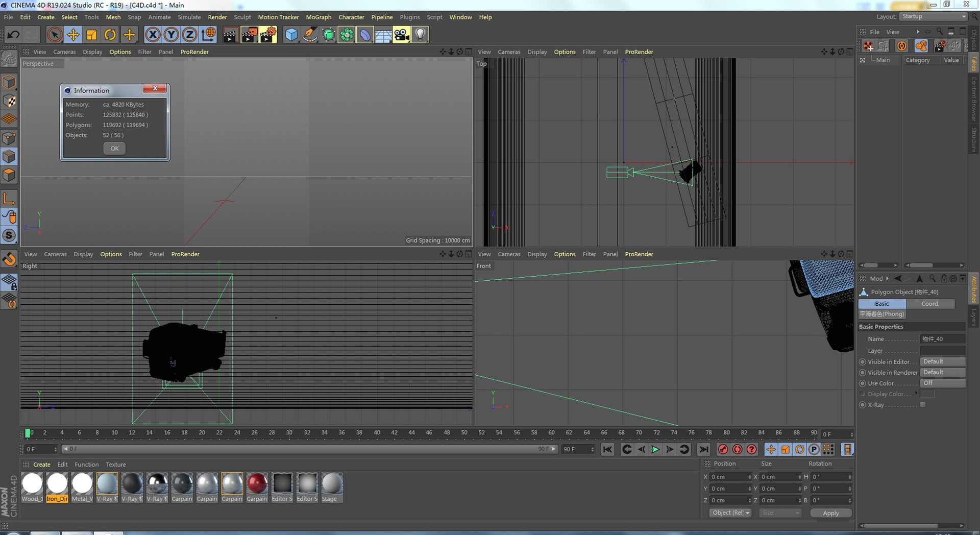The height and width of the screenshot is (535, 980).
Task: Add a Floor environment object
Action: [383, 35]
